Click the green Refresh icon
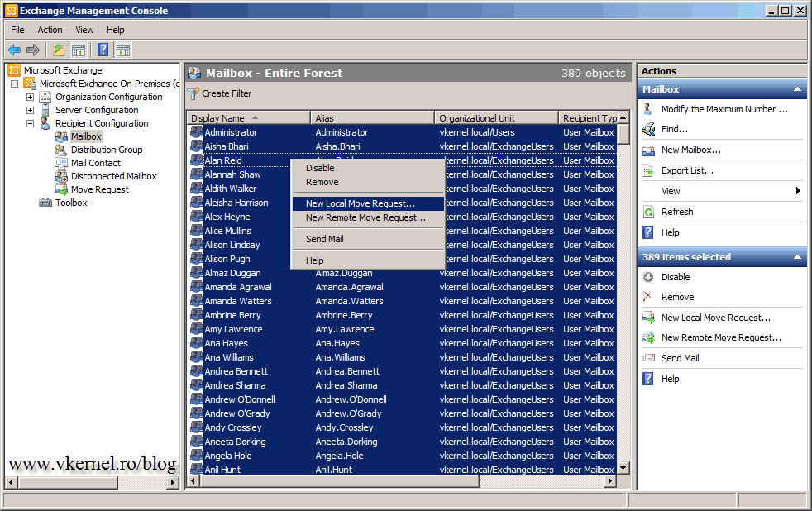This screenshot has width=812, height=511. point(648,212)
